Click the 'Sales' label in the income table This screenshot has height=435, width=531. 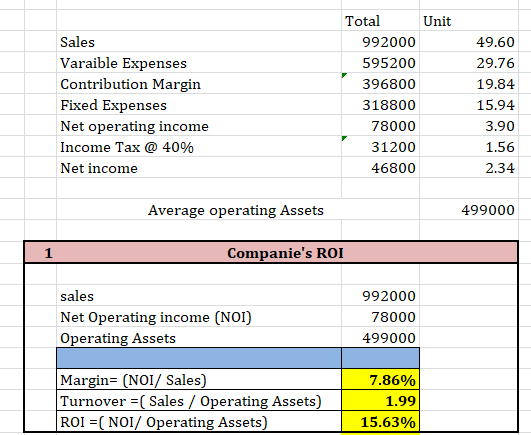(x=78, y=42)
